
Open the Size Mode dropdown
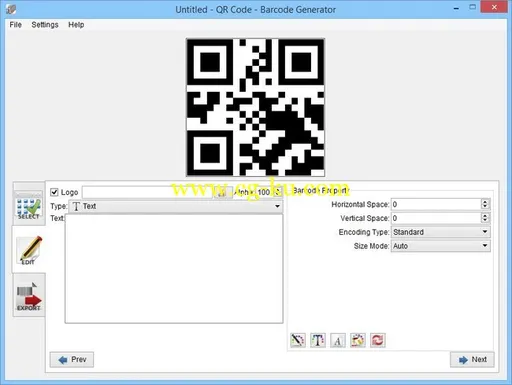point(440,246)
